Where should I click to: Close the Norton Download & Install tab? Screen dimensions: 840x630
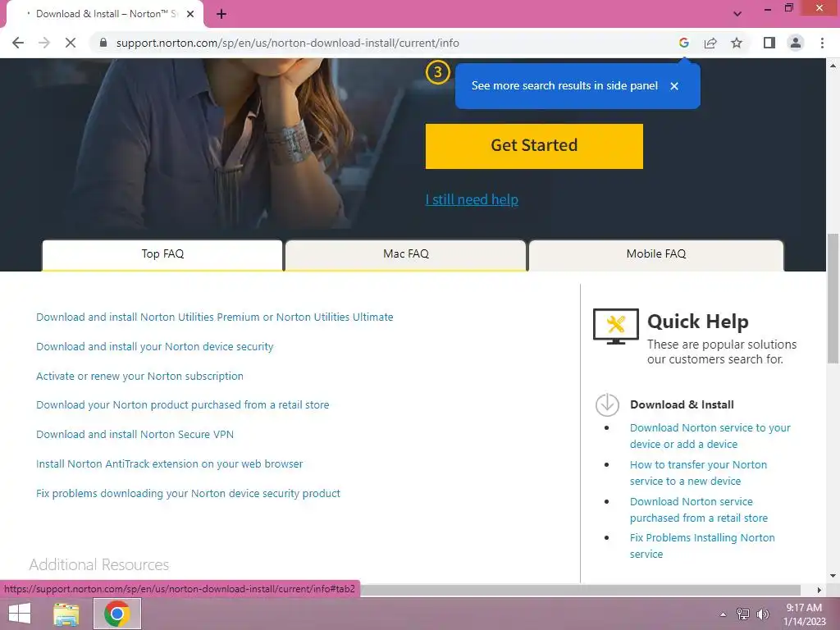click(190, 14)
